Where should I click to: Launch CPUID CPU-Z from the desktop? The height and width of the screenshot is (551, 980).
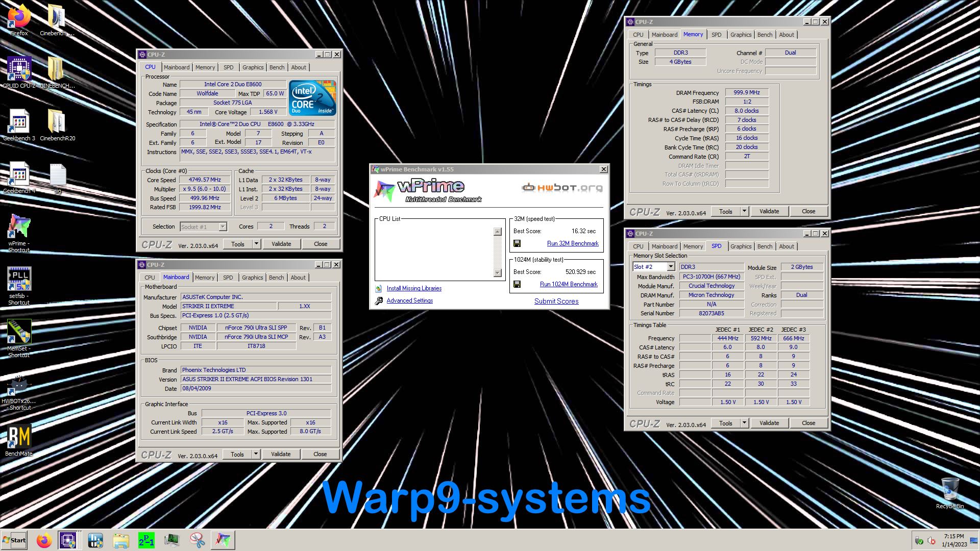tap(19, 72)
